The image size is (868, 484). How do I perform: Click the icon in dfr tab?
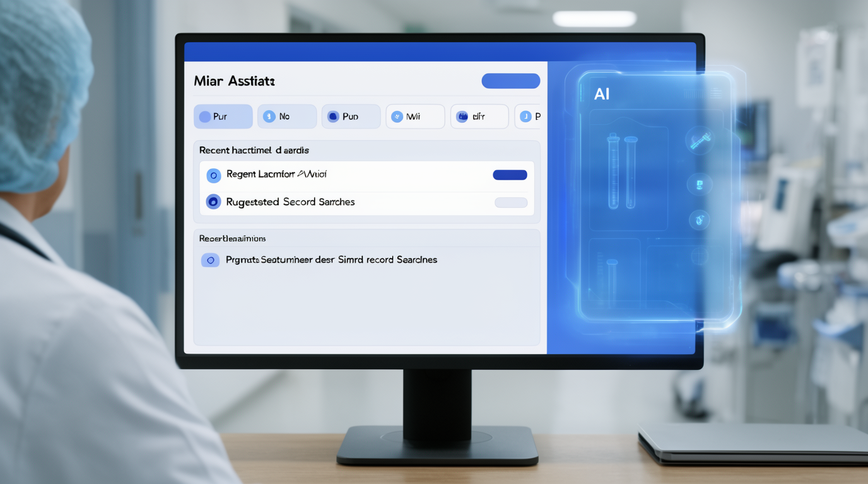pos(462,117)
